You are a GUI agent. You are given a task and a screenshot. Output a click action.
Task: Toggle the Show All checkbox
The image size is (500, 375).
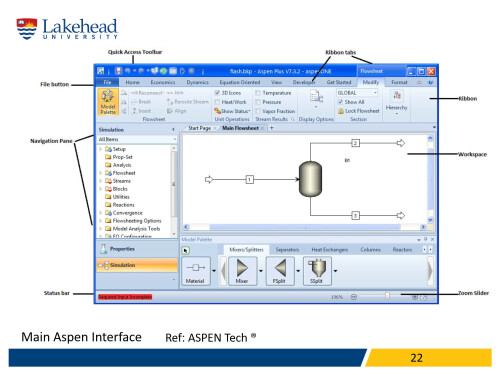(340, 102)
